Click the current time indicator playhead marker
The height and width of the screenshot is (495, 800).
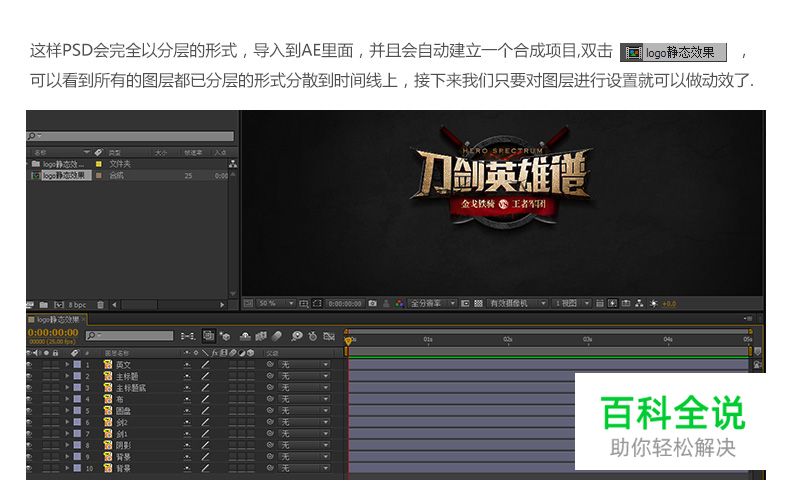pyautogui.click(x=348, y=340)
